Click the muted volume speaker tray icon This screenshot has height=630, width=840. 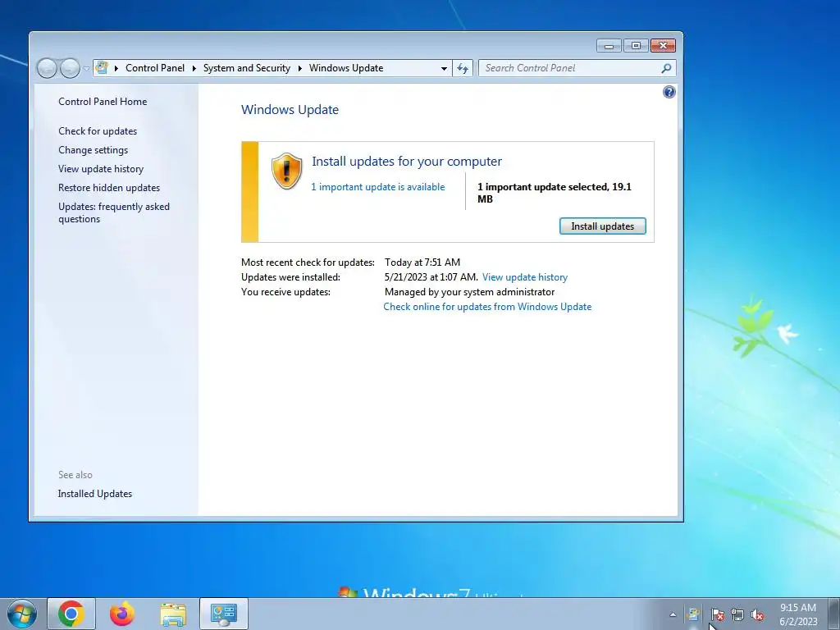757,614
